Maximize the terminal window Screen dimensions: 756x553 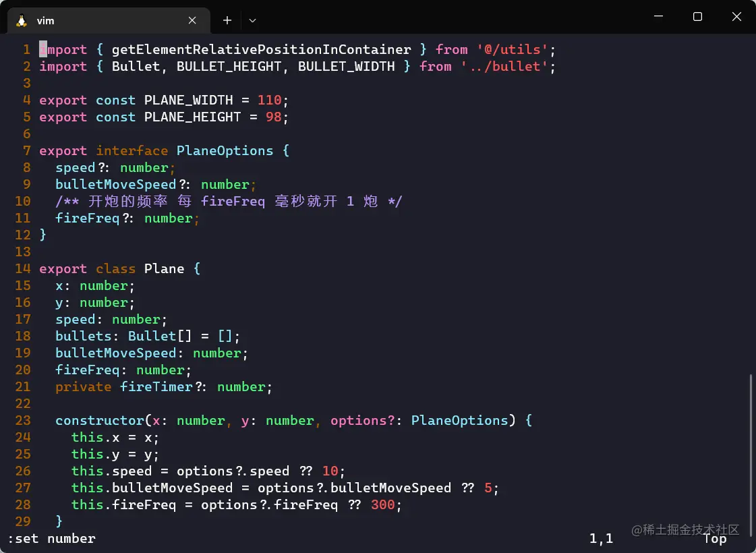coord(697,16)
